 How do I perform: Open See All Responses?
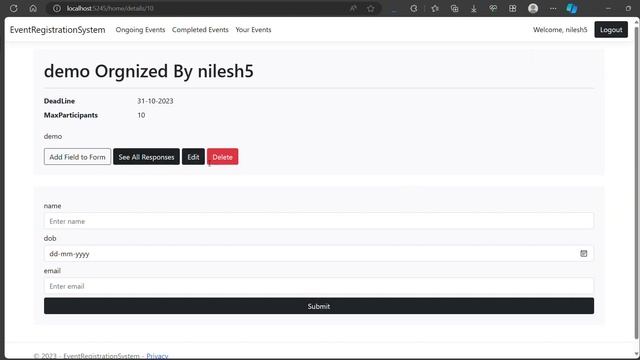click(x=146, y=157)
